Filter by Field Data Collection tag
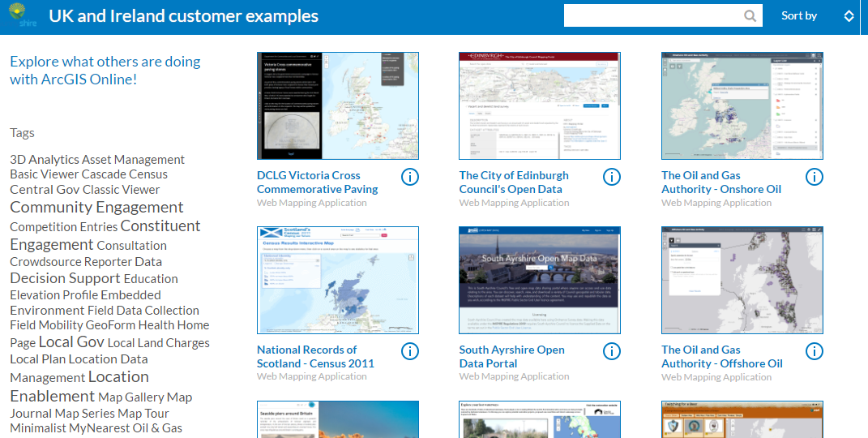 [x=143, y=310]
